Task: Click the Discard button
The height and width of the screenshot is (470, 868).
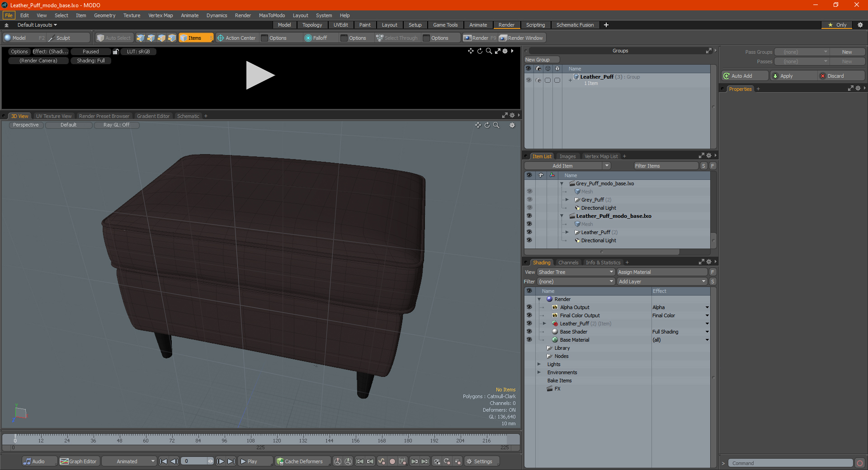Action: tap(841, 76)
